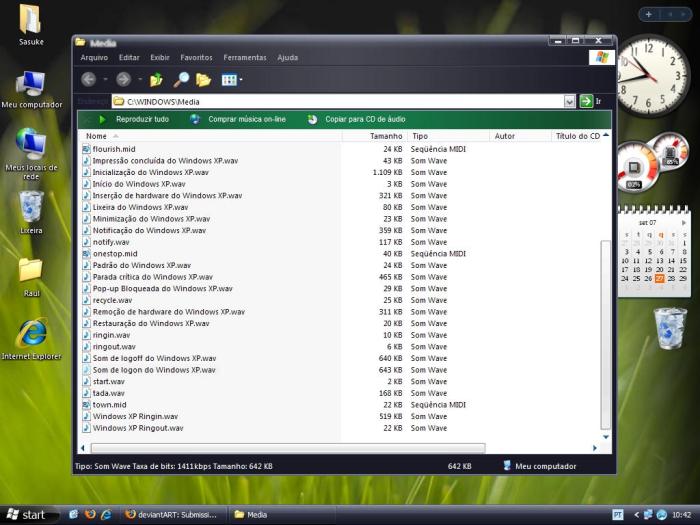Screen dimensions: 700x525
Task: Click the analog clock gadget
Action: [652, 76]
